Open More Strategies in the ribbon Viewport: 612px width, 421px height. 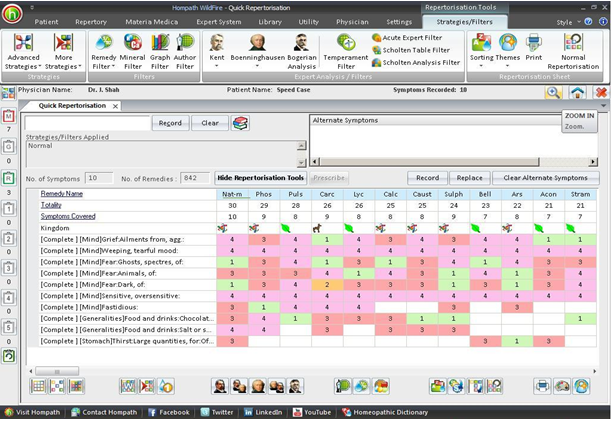[x=63, y=52]
